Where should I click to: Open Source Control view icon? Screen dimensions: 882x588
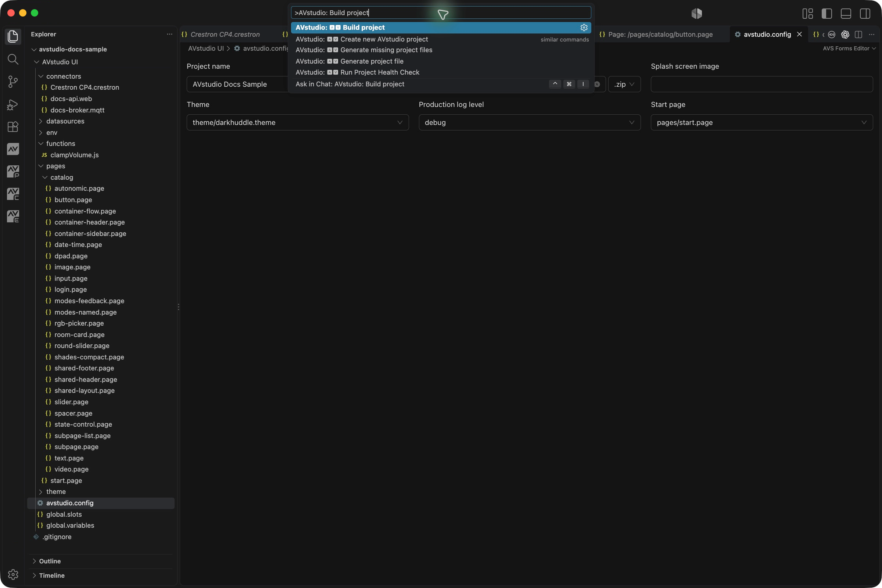[13, 81]
